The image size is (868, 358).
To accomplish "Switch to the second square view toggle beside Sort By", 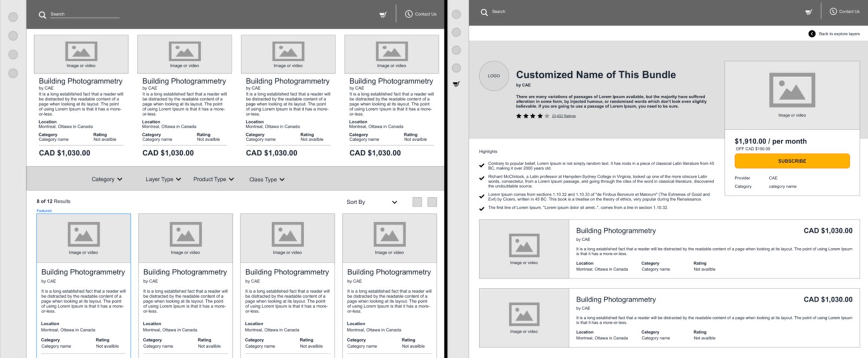I will pyautogui.click(x=432, y=202).
